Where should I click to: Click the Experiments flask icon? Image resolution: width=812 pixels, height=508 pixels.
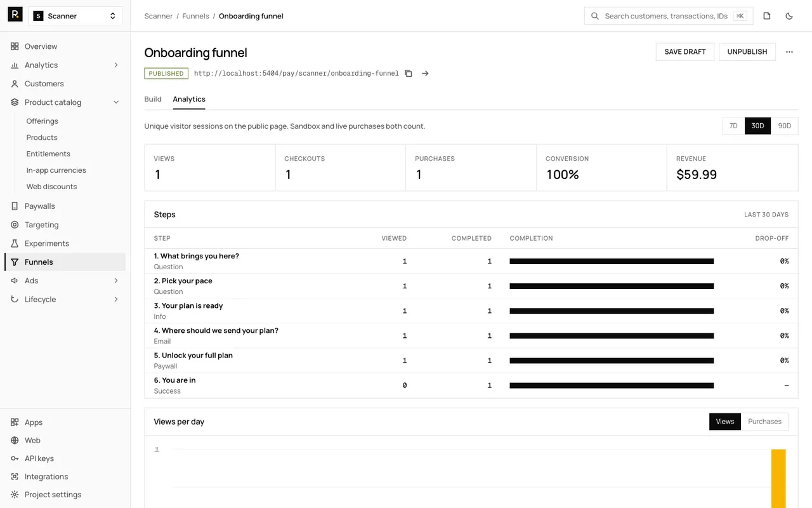point(15,243)
